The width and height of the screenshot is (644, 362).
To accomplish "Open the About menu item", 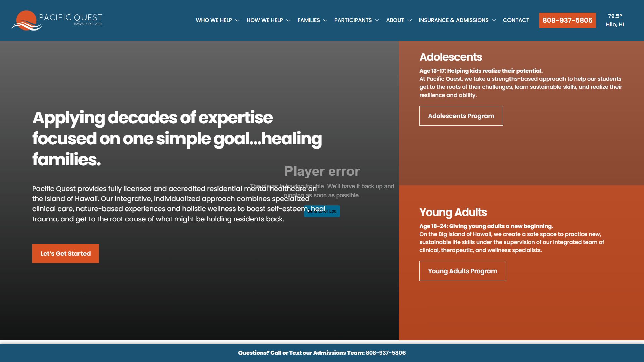I will click(x=395, y=20).
